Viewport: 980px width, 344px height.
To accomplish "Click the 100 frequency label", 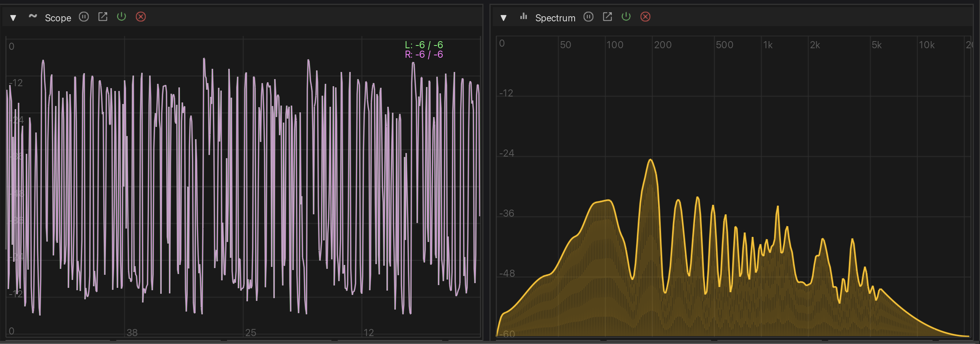I will pos(615,45).
